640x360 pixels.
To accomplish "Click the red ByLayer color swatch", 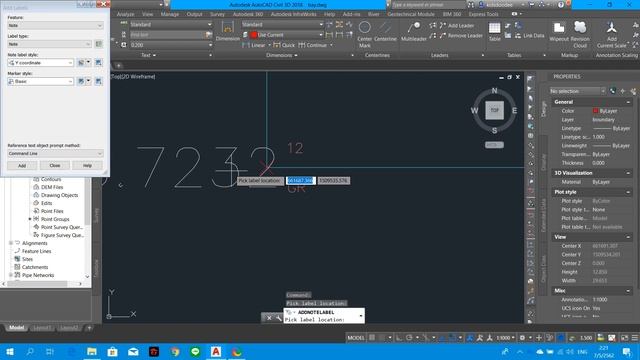I will tap(596, 111).
